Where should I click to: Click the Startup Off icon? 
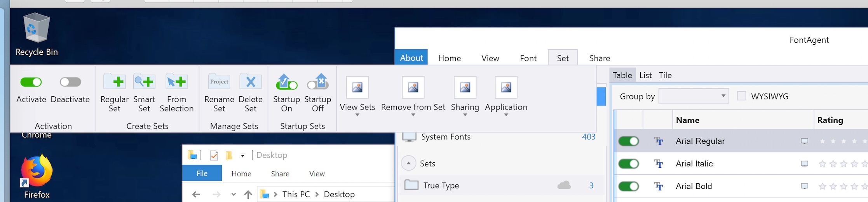tap(318, 82)
